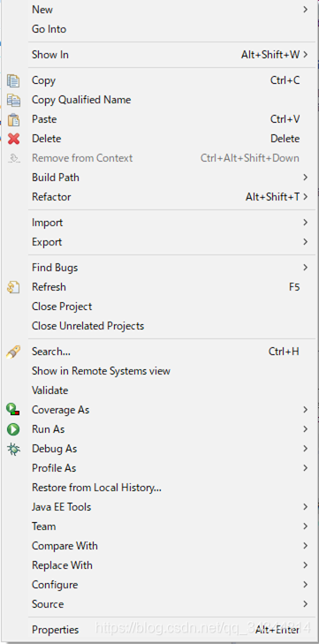Expand the Find Bugs submenu arrow
The width and height of the screenshot is (319, 644).
(306, 268)
